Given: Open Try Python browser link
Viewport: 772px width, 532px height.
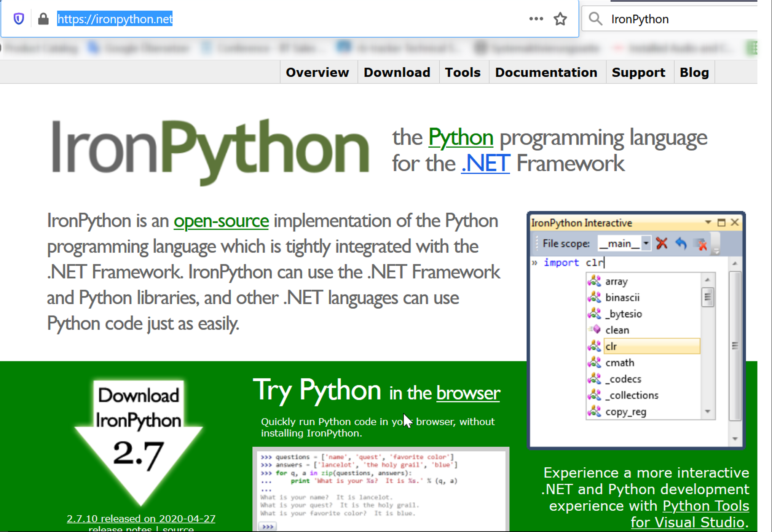Looking at the screenshot, I should pos(468,393).
